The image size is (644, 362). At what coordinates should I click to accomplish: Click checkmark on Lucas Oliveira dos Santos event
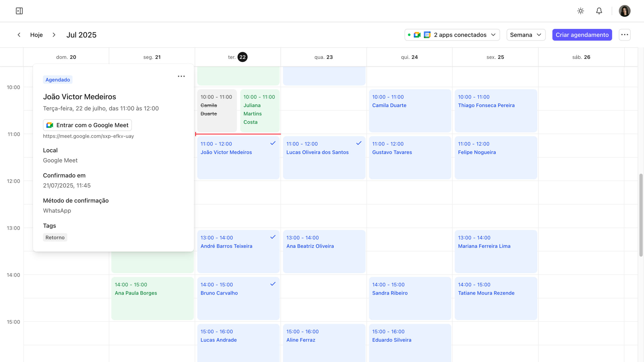(359, 143)
